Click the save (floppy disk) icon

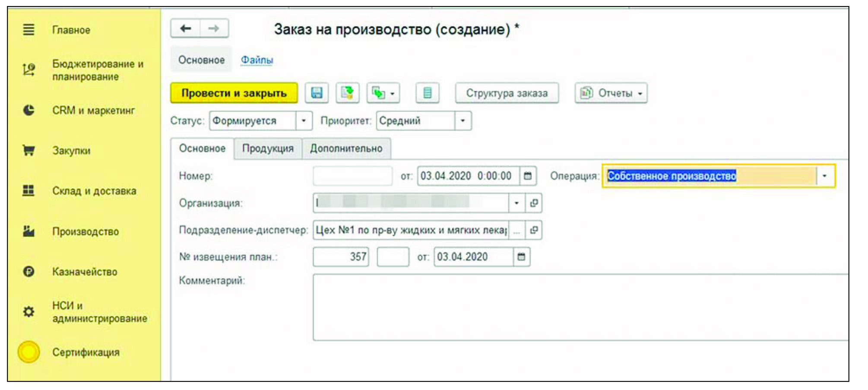[317, 93]
